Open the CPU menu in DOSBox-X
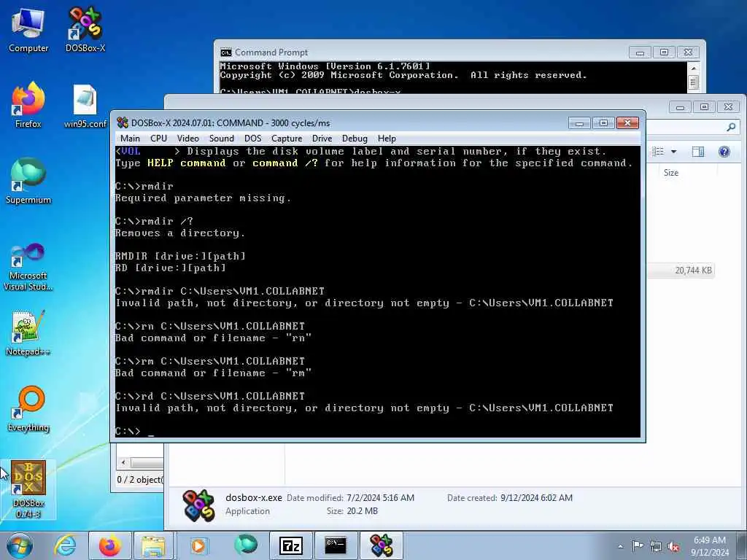The width and height of the screenshot is (747, 560). (x=158, y=139)
